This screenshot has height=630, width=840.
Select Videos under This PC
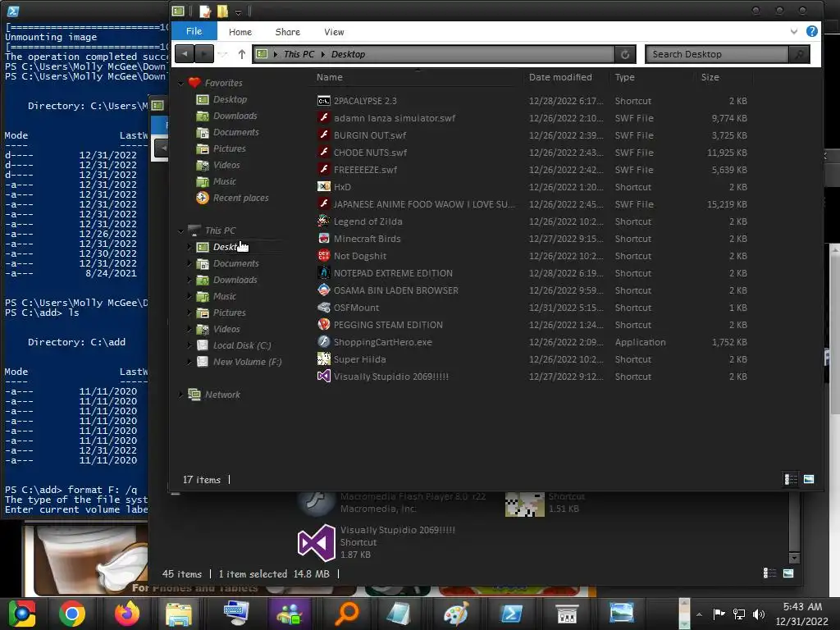[226, 329]
